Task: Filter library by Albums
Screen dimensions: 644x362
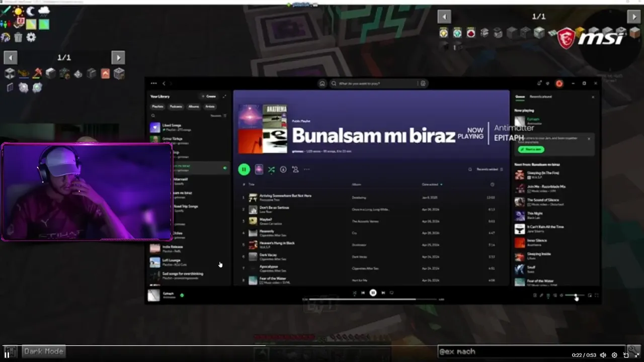Action: pyautogui.click(x=194, y=107)
